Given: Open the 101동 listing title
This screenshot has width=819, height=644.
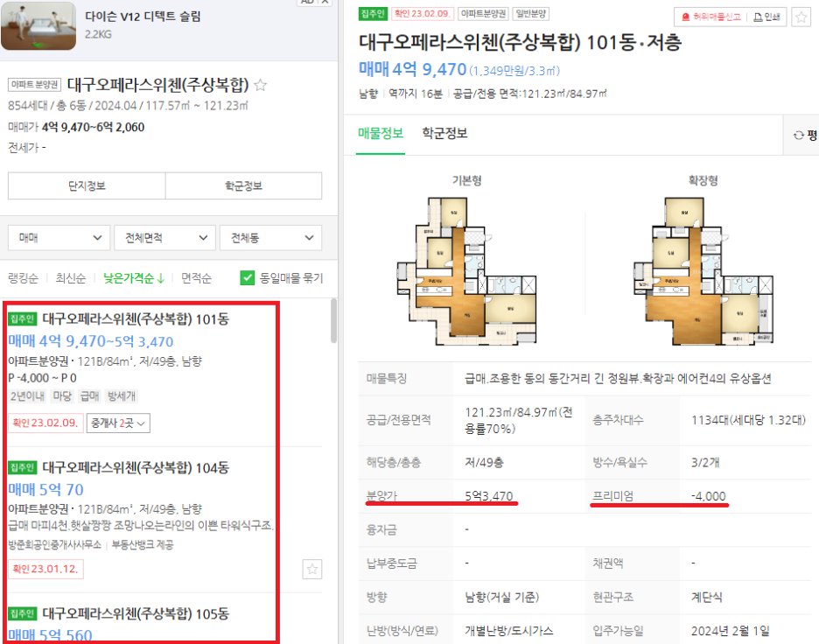Looking at the screenshot, I should (x=136, y=319).
